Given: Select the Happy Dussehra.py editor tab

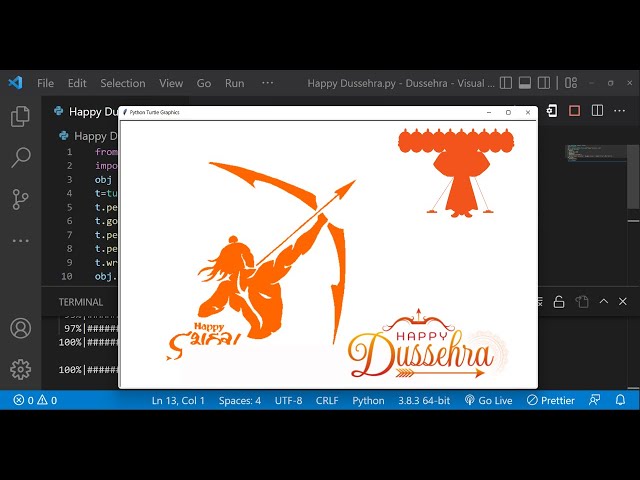Looking at the screenshot, I should (x=85, y=111).
